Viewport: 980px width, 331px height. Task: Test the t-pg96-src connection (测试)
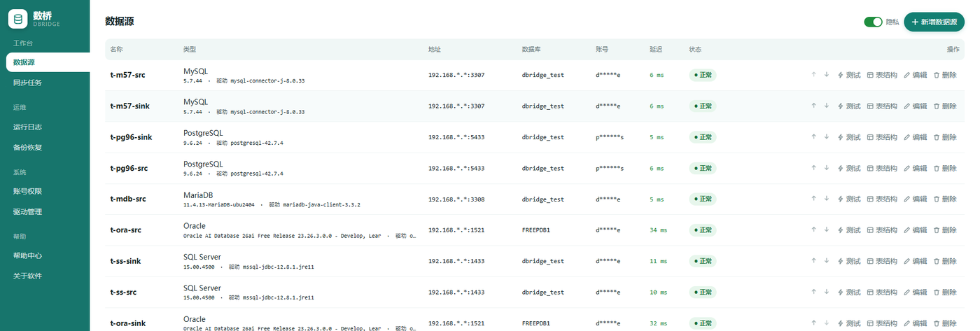849,168
